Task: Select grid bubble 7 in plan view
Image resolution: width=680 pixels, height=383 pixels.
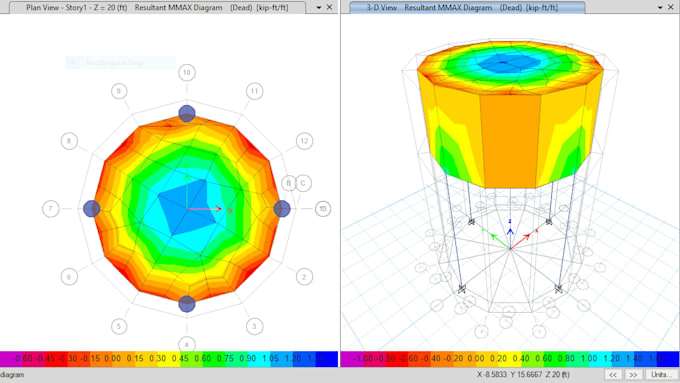Action: click(51, 209)
